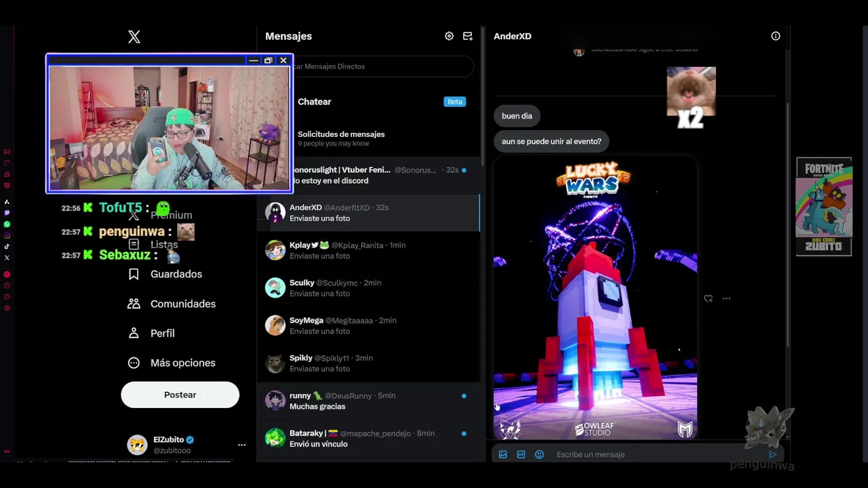Open the emoji picker icon
The width and height of the screenshot is (868, 488).
[539, 454]
